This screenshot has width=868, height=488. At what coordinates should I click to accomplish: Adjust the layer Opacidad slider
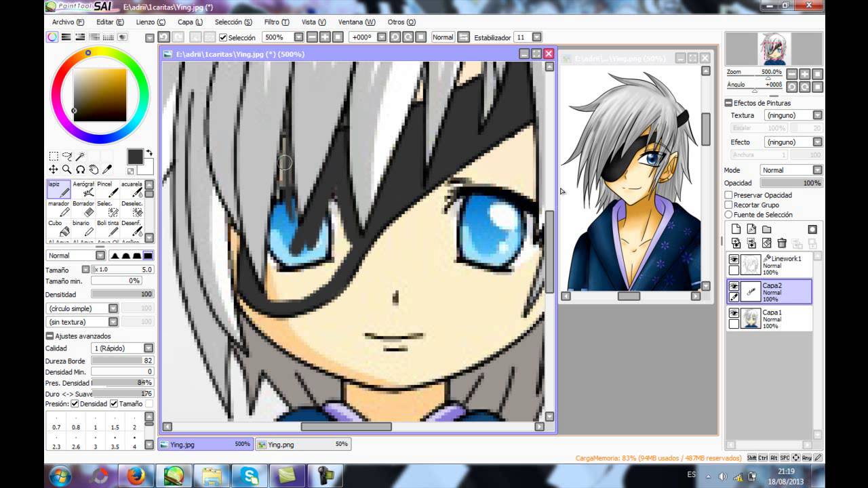[791, 183]
